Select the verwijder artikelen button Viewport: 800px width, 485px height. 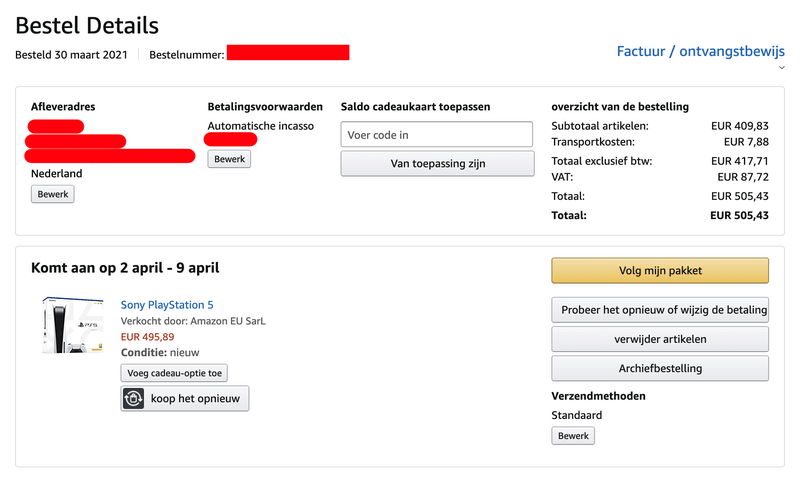click(660, 339)
